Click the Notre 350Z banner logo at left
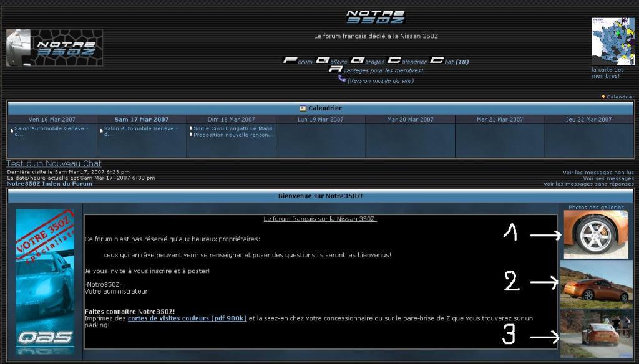 (x=54, y=48)
